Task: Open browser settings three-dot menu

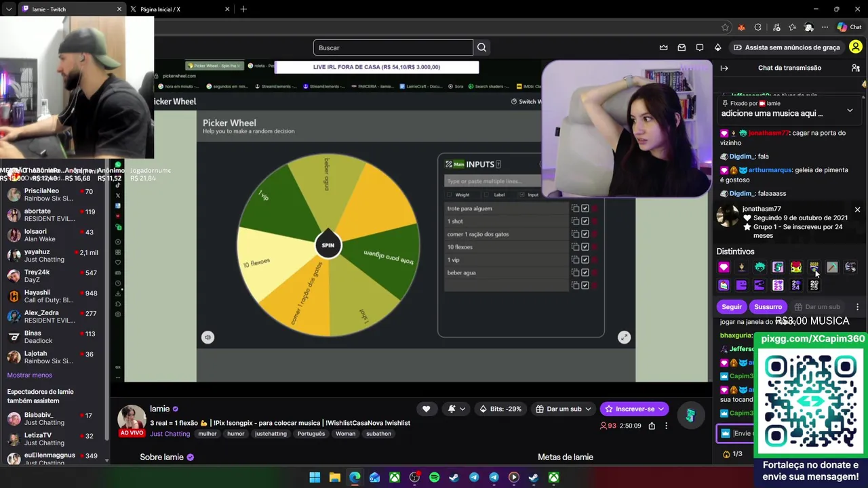Action: [x=825, y=27]
